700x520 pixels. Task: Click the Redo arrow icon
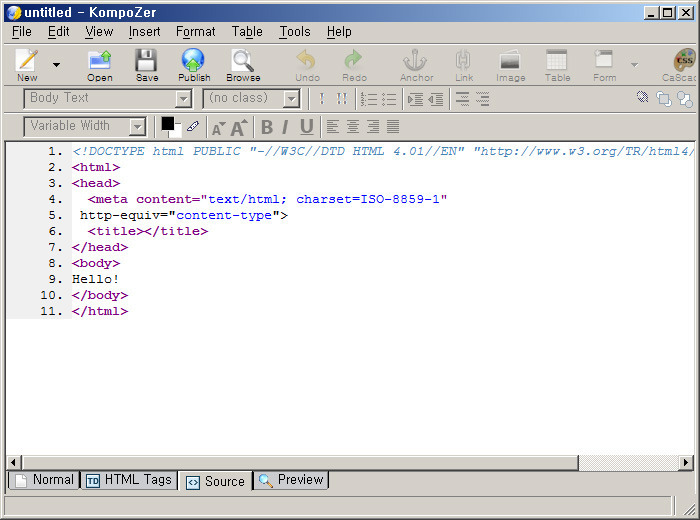354,60
